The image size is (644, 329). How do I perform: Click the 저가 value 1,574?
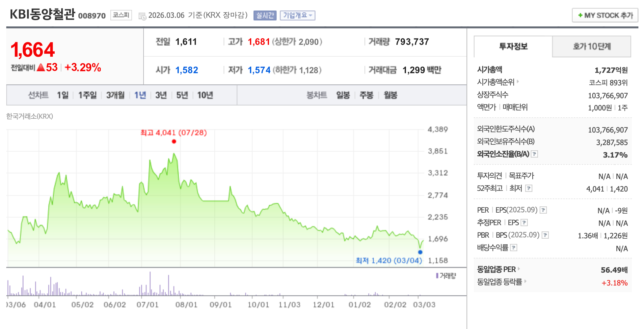(x=259, y=70)
